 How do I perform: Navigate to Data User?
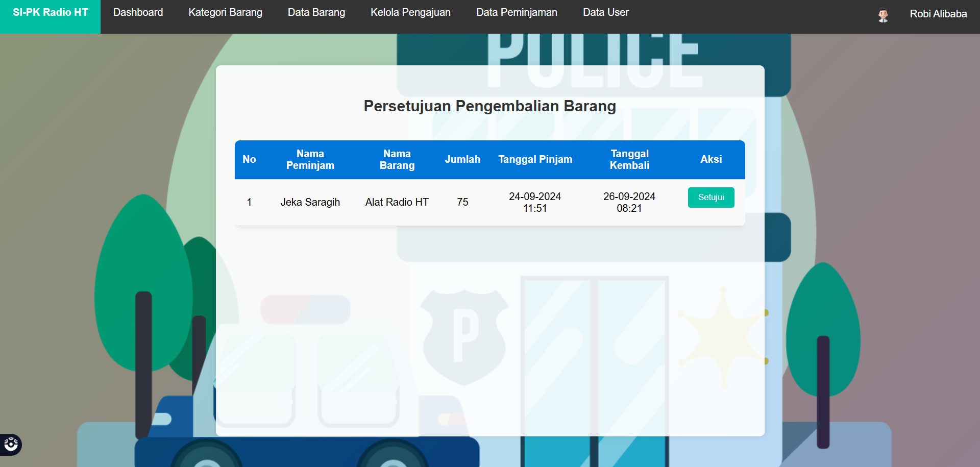[x=605, y=13]
